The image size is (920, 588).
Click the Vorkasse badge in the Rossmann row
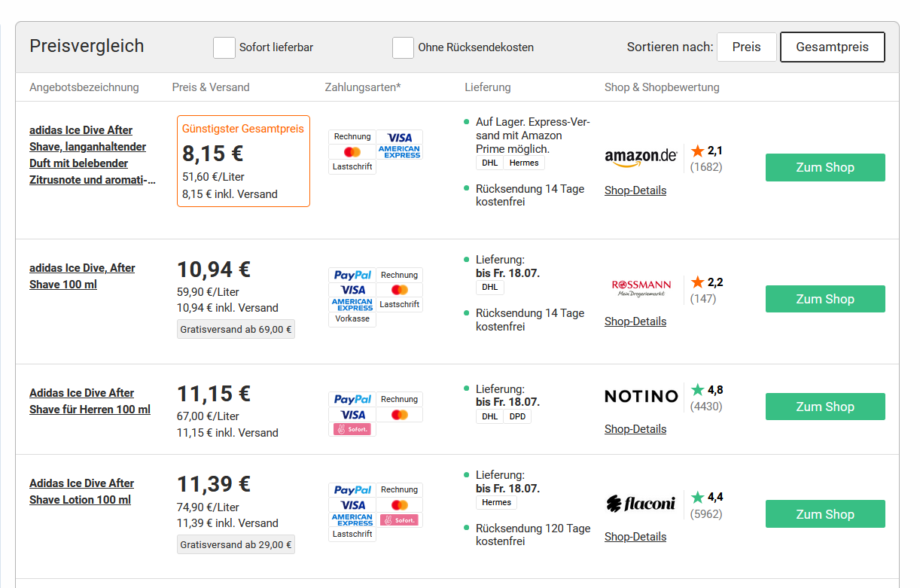coord(352,318)
